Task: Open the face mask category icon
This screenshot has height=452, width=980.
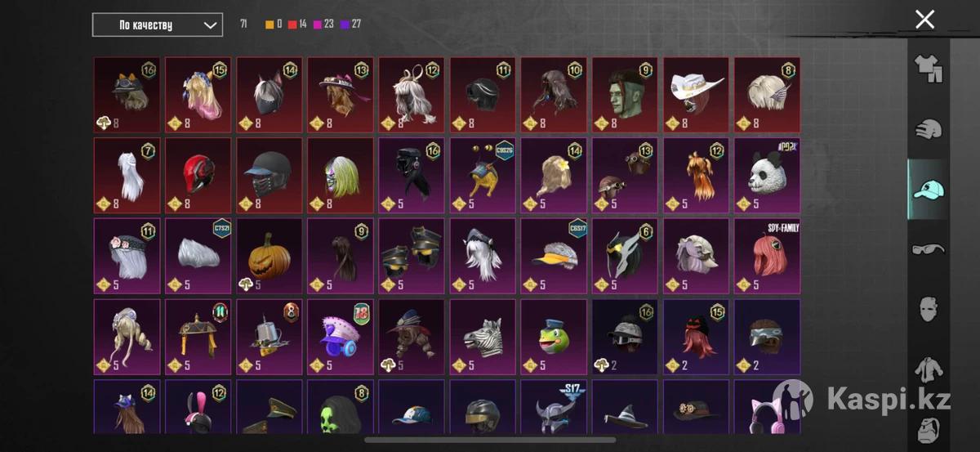Action: [928, 308]
